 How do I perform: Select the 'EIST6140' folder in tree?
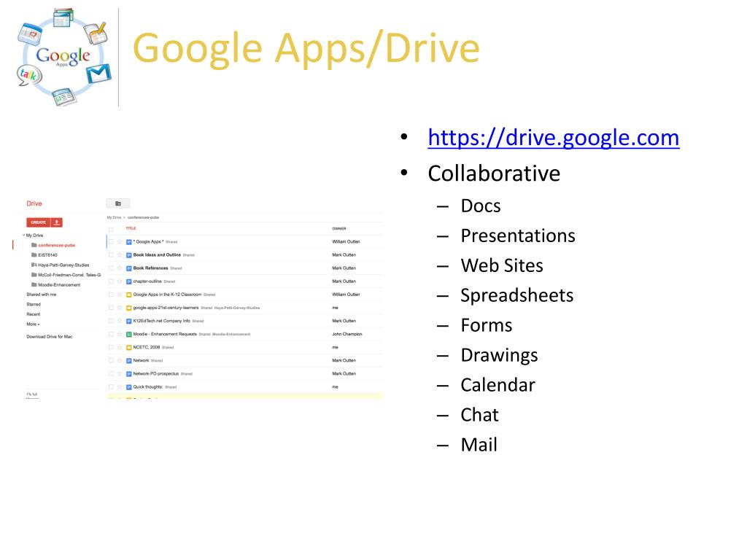[x=47, y=255]
